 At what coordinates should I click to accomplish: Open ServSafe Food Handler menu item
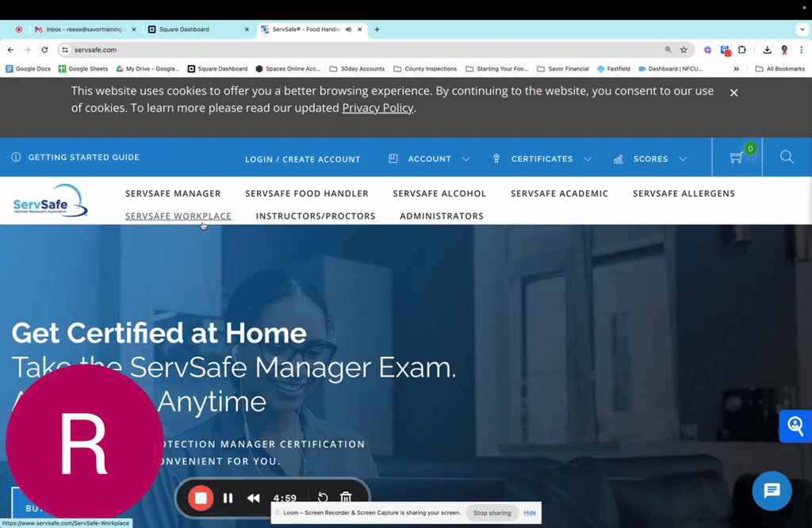tap(307, 193)
